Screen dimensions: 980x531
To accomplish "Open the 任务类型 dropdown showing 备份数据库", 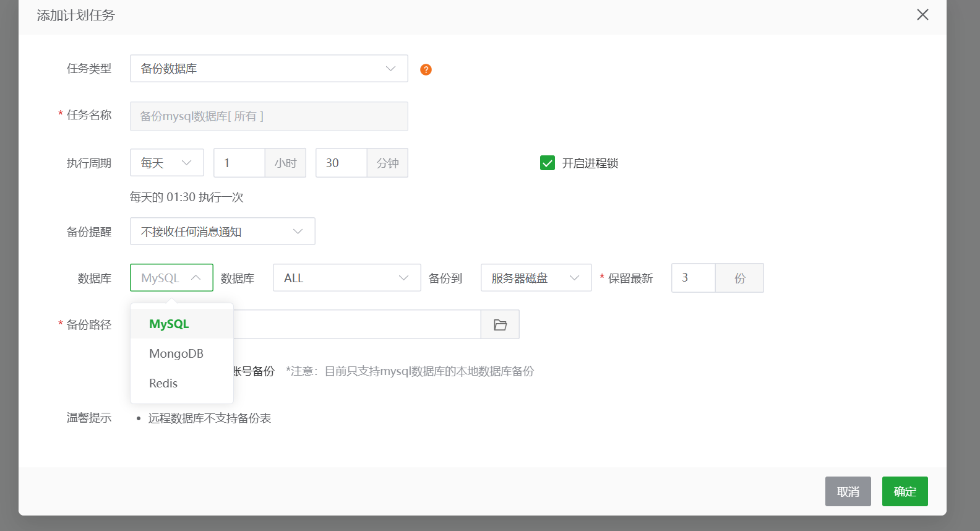I will click(x=269, y=68).
